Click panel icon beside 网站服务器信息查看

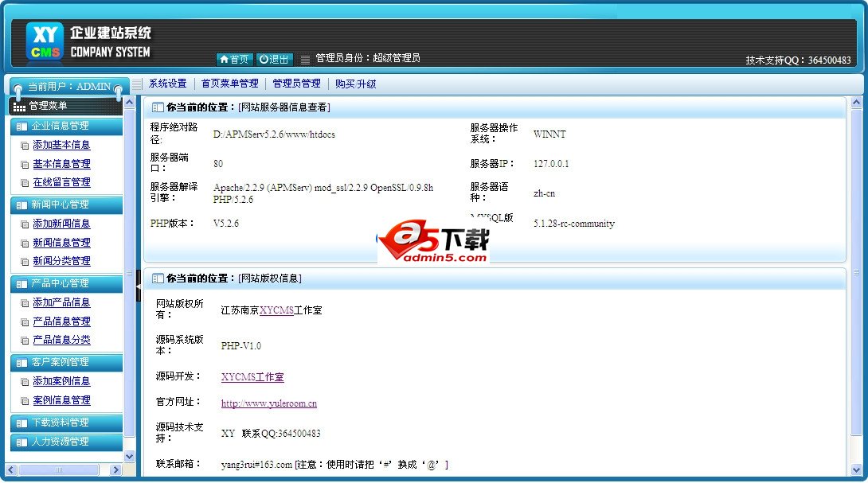[158, 107]
